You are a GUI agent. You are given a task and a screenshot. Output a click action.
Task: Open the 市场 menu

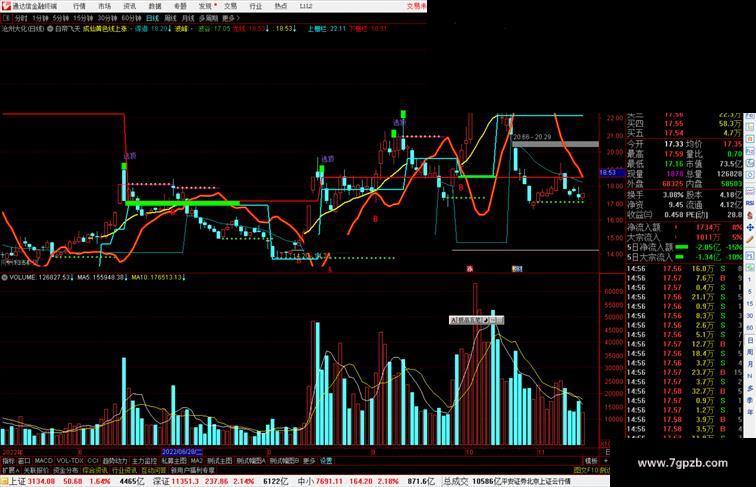coord(104,6)
